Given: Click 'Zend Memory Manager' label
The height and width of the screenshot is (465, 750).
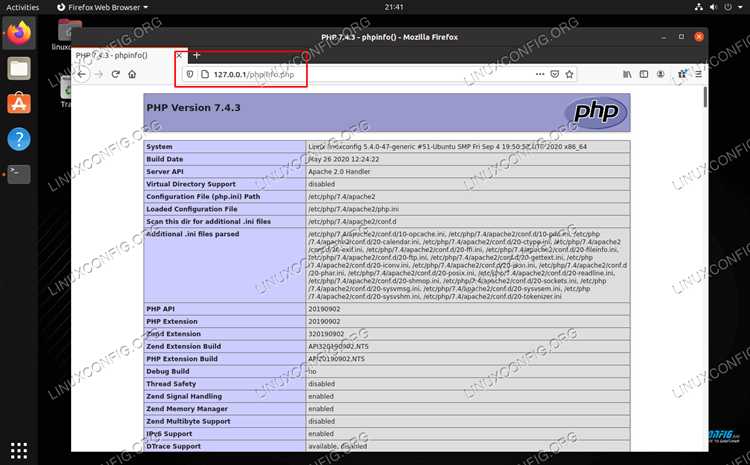Looking at the screenshot, I should (187, 409).
